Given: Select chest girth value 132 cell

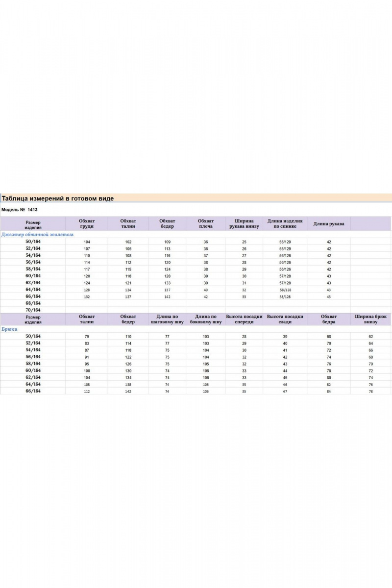Looking at the screenshot, I should pyautogui.click(x=87, y=297).
